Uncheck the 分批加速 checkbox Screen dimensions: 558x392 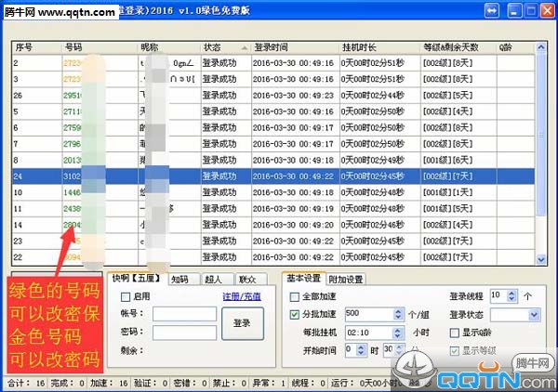coord(295,314)
